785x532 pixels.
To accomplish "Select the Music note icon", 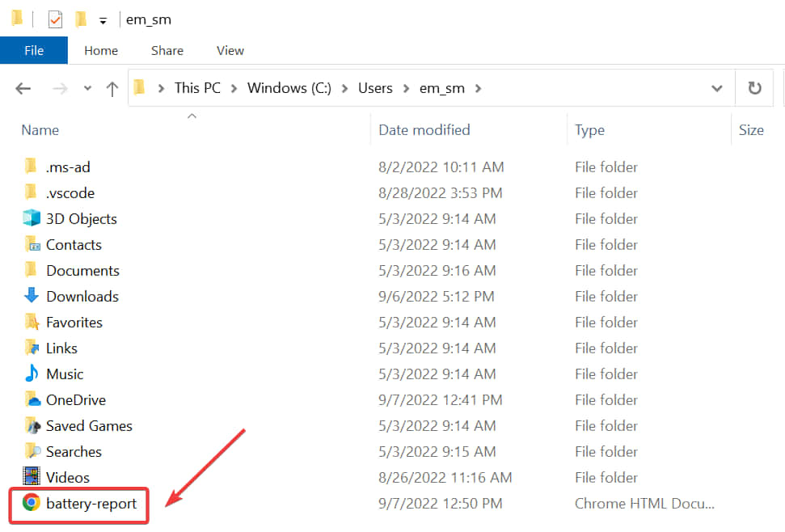I will click(x=32, y=373).
